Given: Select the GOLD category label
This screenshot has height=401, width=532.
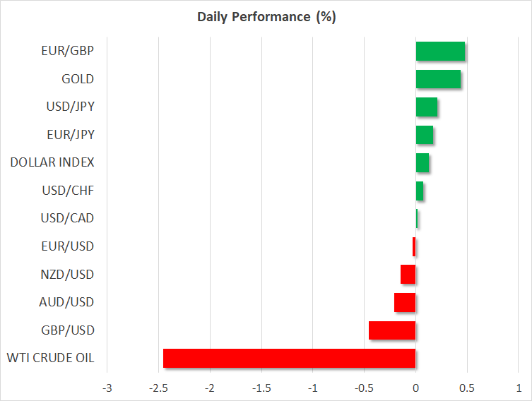Looking at the screenshot, I should tap(78, 79).
